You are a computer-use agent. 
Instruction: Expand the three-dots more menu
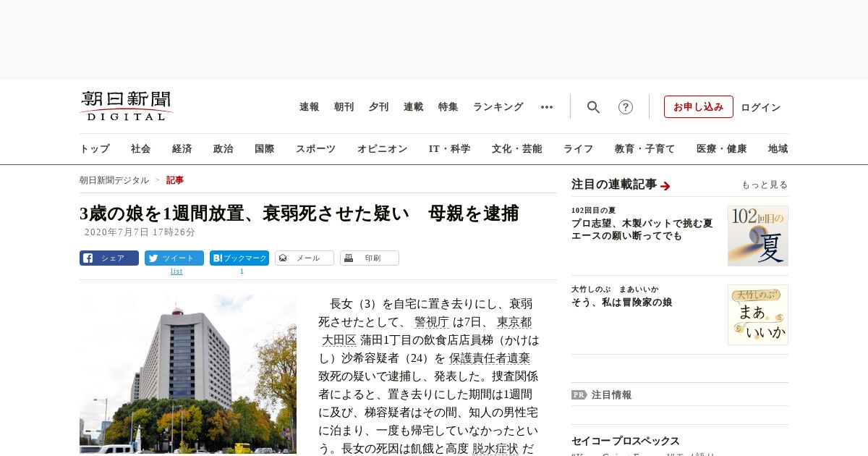click(x=547, y=107)
